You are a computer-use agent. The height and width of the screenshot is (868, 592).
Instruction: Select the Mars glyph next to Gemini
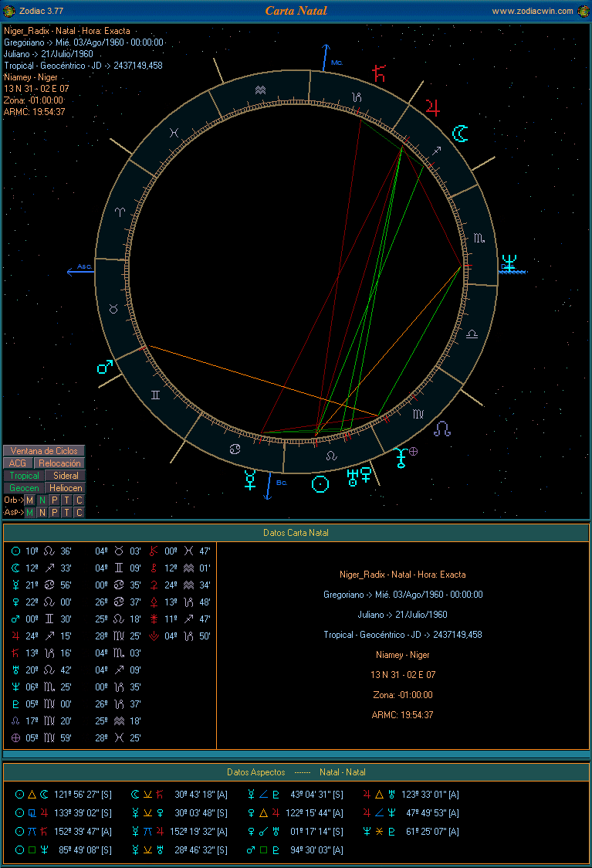click(x=105, y=367)
